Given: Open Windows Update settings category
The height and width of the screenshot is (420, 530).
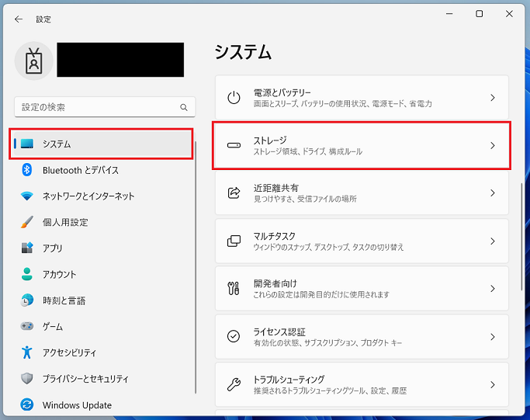Looking at the screenshot, I should (x=101, y=404).
